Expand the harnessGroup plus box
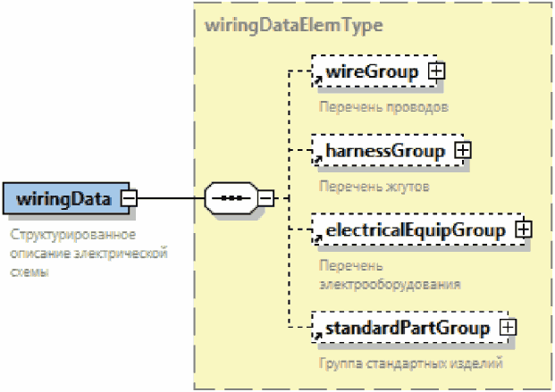This screenshot has height=392, width=555. (x=462, y=151)
